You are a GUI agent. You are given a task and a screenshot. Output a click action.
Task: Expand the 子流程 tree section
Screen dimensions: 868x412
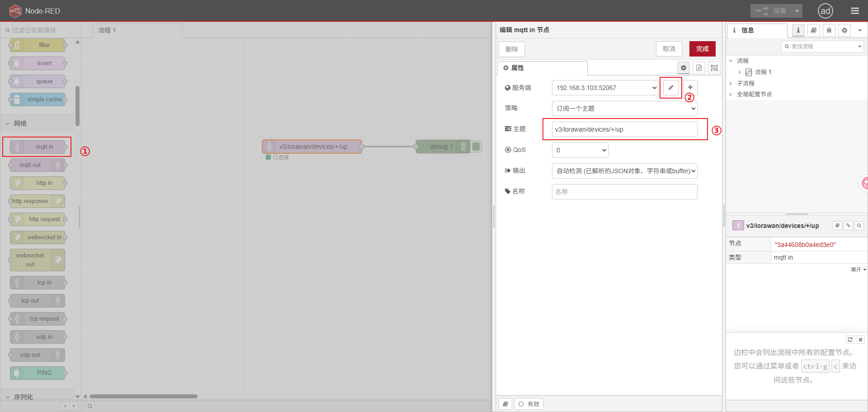pos(731,83)
